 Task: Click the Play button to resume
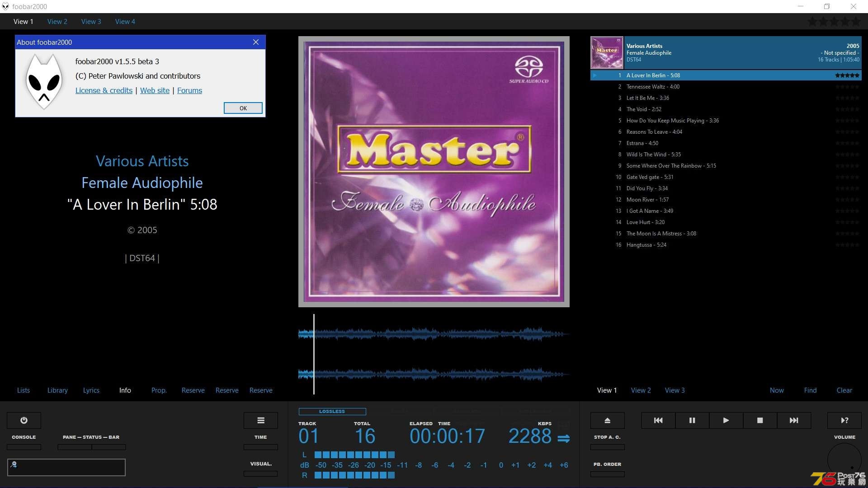(x=726, y=420)
